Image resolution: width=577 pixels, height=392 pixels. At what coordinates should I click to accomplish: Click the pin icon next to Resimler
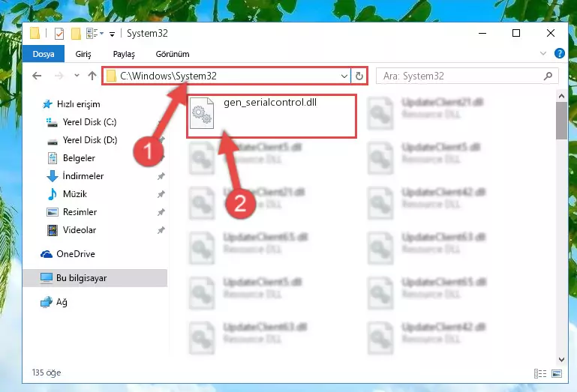(x=161, y=212)
